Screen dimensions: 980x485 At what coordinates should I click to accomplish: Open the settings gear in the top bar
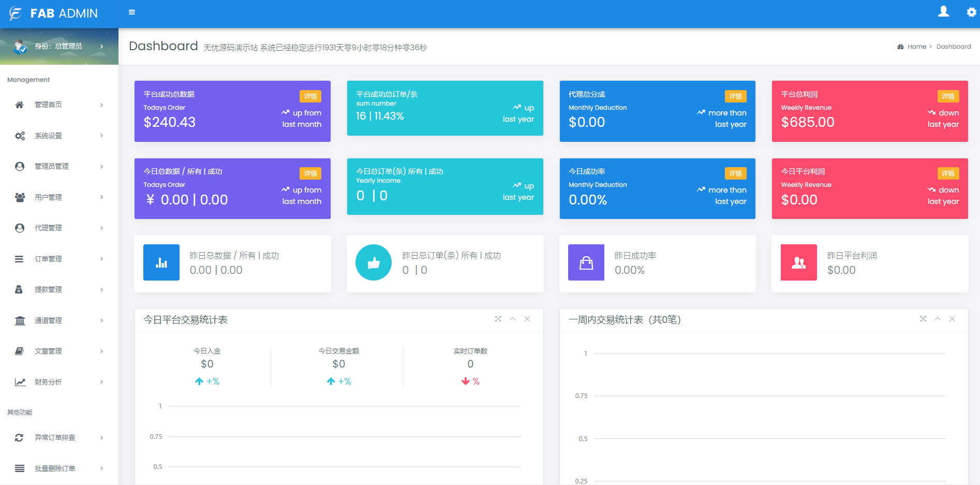[971, 12]
